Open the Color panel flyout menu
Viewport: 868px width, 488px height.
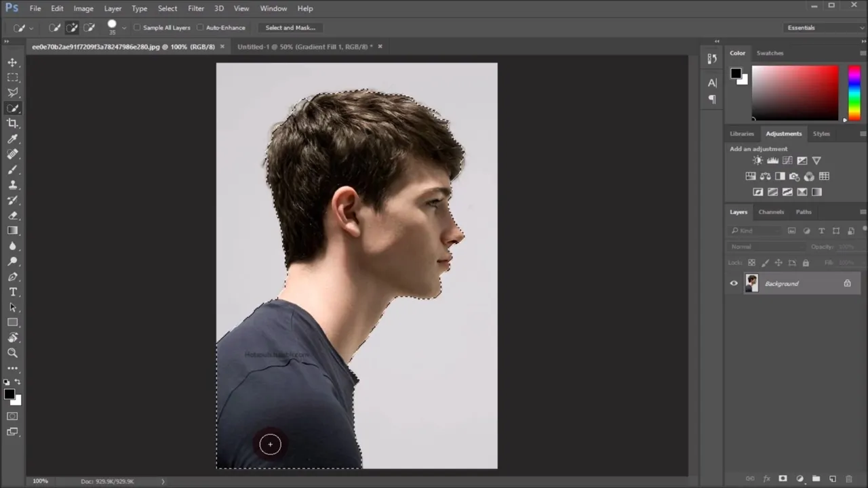click(863, 53)
